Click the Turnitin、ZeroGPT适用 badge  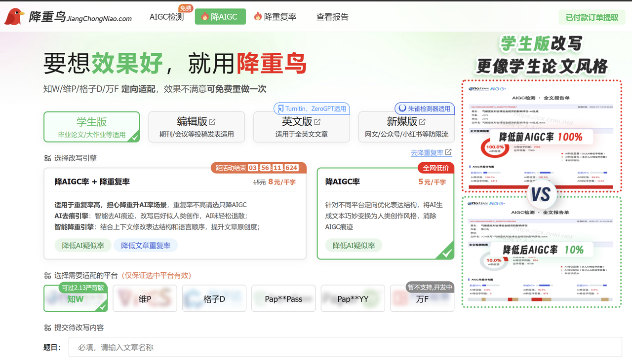(x=312, y=109)
